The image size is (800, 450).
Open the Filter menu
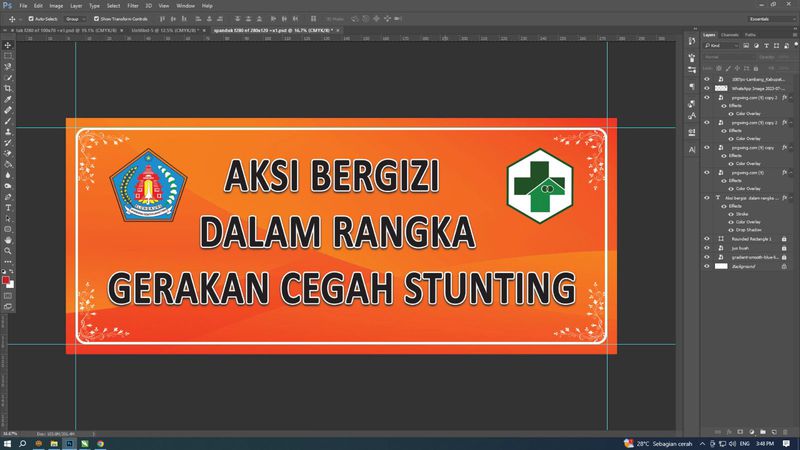pos(132,5)
